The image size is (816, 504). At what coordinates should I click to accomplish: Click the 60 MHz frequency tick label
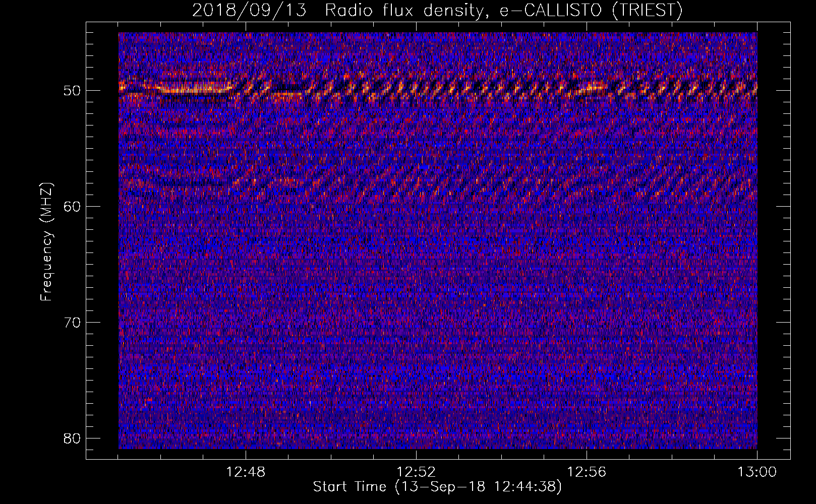coord(72,207)
